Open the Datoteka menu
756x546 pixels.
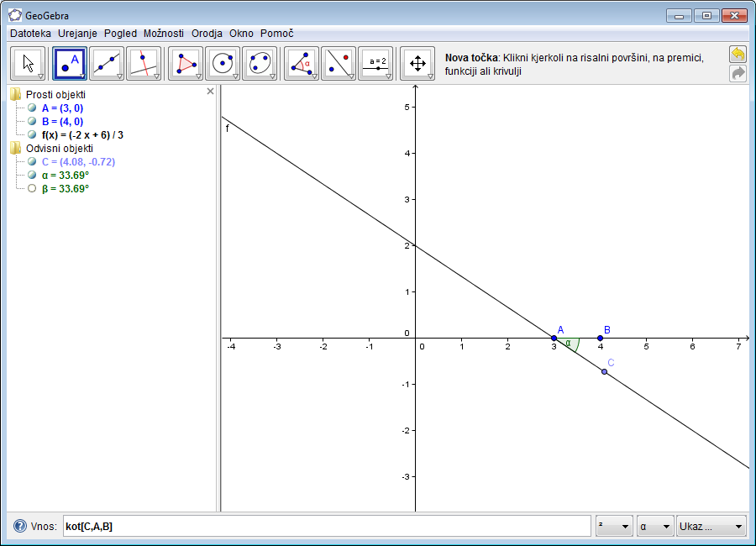30,34
